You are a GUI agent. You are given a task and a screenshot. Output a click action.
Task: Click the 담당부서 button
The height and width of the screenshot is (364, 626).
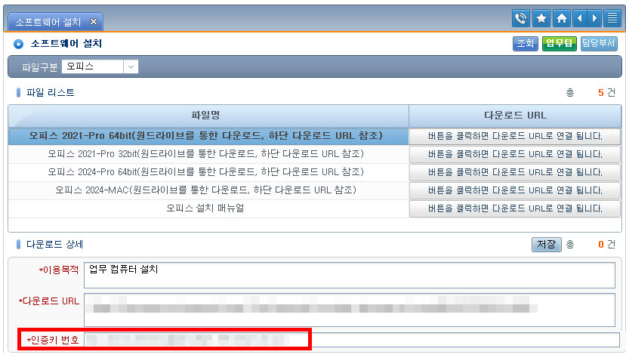pyautogui.click(x=600, y=44)
